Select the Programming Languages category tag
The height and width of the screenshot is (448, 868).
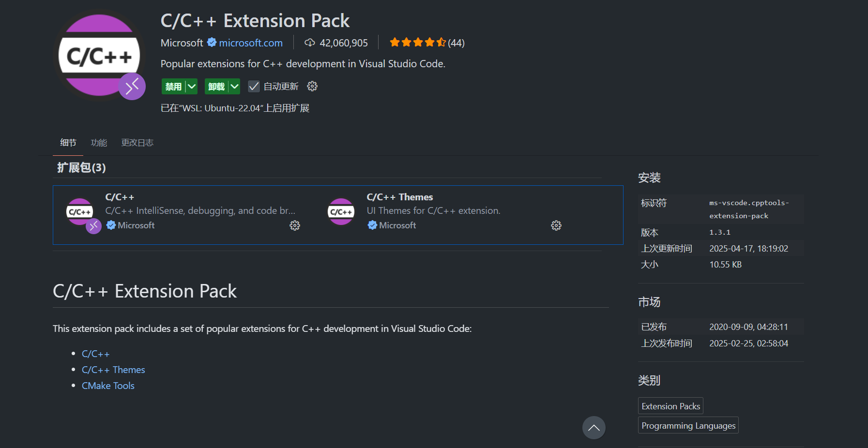688,425
